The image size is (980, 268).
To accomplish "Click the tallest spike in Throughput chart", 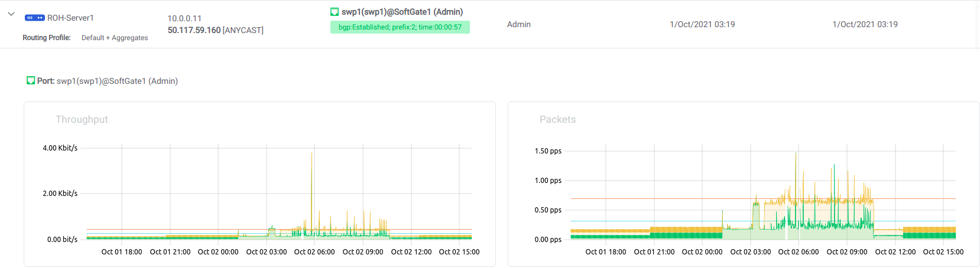I will [x=311, y=155].
